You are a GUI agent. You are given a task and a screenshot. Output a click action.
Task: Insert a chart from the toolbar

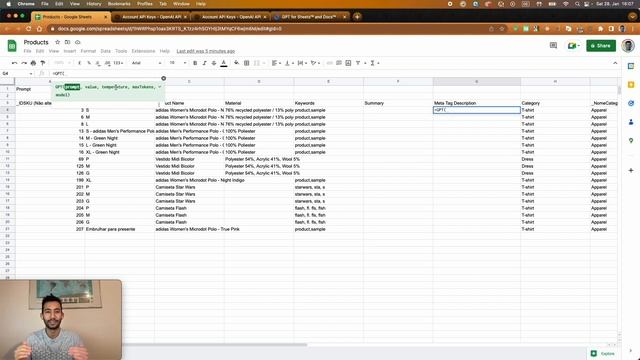pos(348,63)
